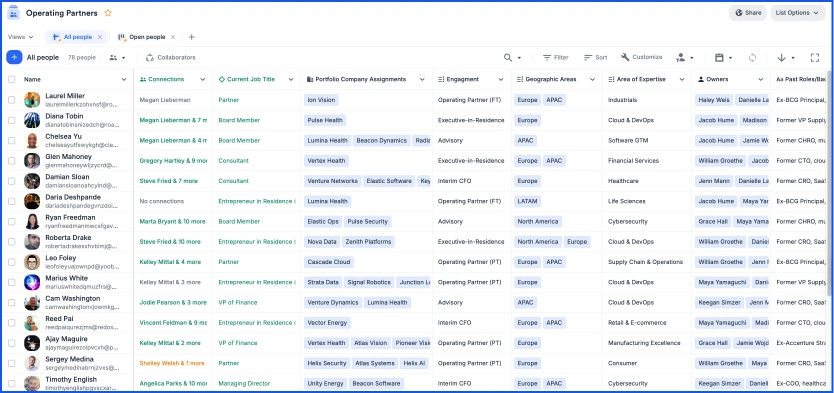
Task: Click the Pulse Health company tag
Action: (325, 120)
